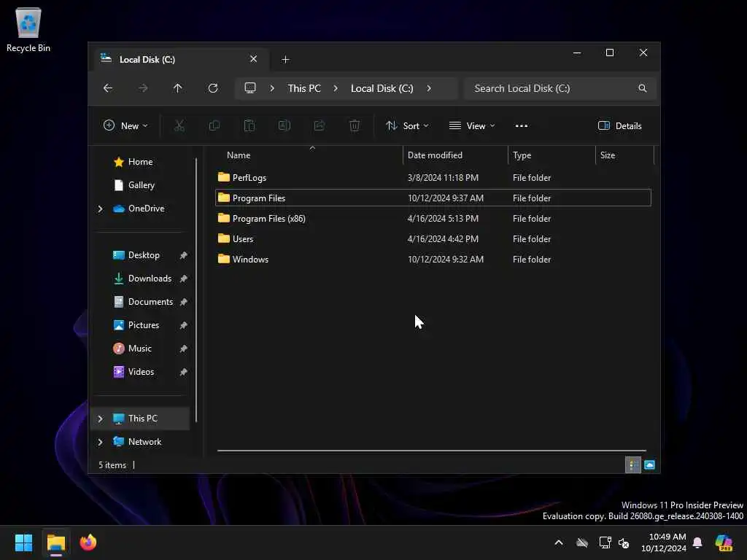Open the Sort dropdown

click(407, 125)
